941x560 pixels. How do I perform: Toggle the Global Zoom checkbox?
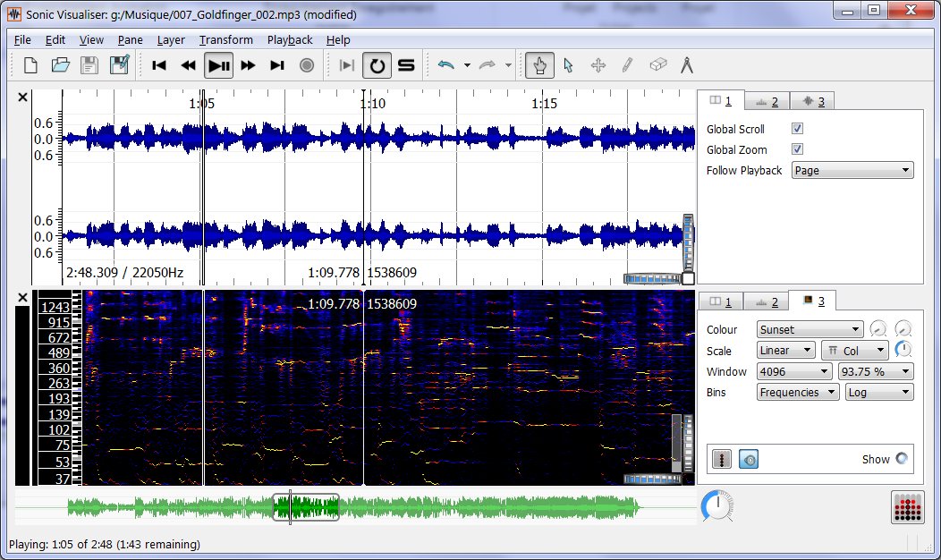797,148
